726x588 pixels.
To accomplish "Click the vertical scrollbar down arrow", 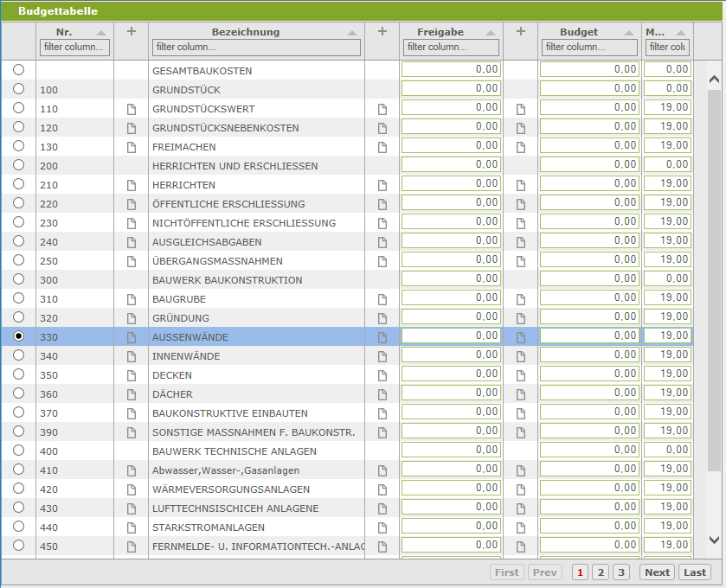I will point(714,540).
